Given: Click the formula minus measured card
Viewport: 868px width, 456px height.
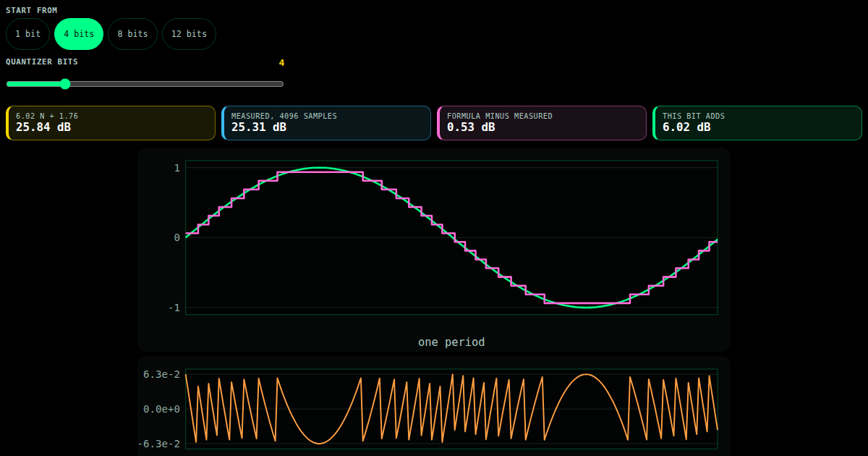Looking at the screenshot, I should (542, 123).
